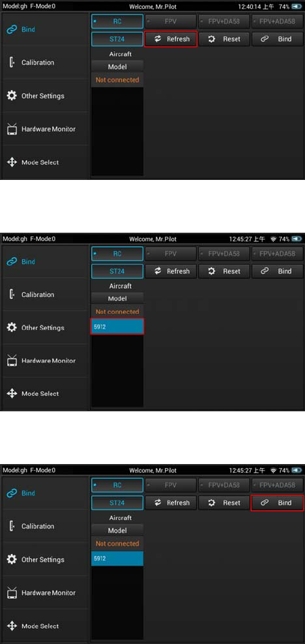Tap Refresh in the bottom screenshot
305x644 pixels.
click(x=171, y=503)
